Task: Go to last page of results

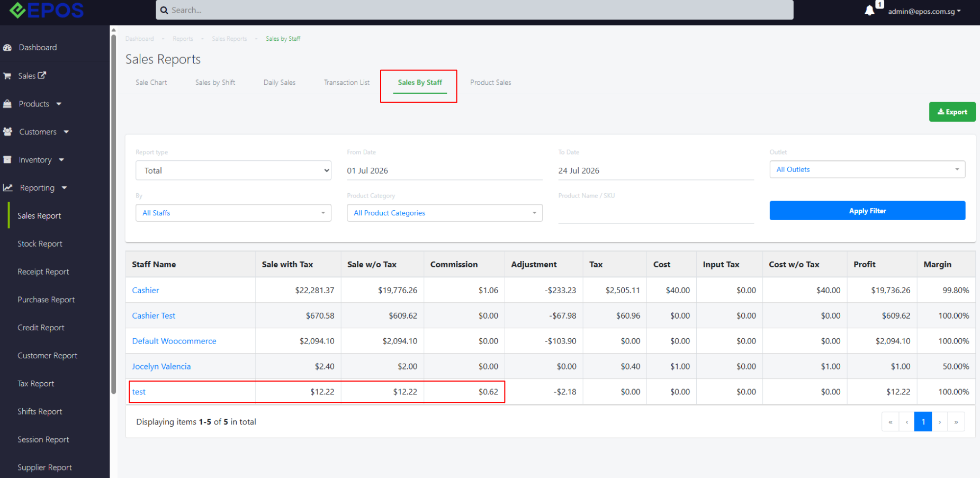Action: pos(956,422)
